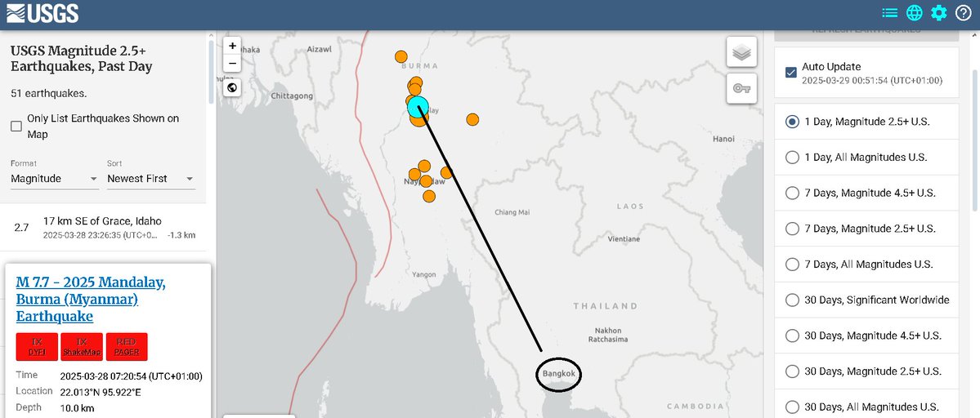Image resolution: width=980 pixels, height=418 pixels.
Task: Click the Auto Update timestamp 2025-03-29 00:51:54
Action: pyautogui.click(x=872, y=81)
